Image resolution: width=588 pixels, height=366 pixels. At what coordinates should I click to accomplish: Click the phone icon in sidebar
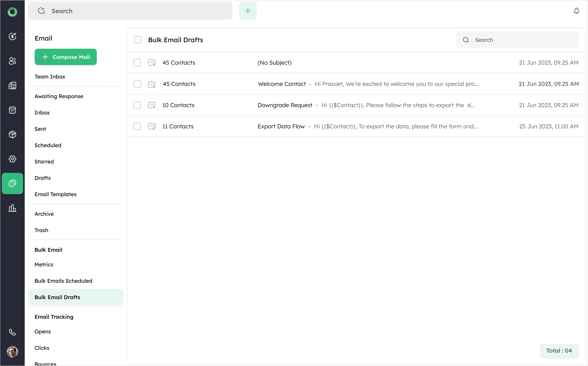[12, 332]
